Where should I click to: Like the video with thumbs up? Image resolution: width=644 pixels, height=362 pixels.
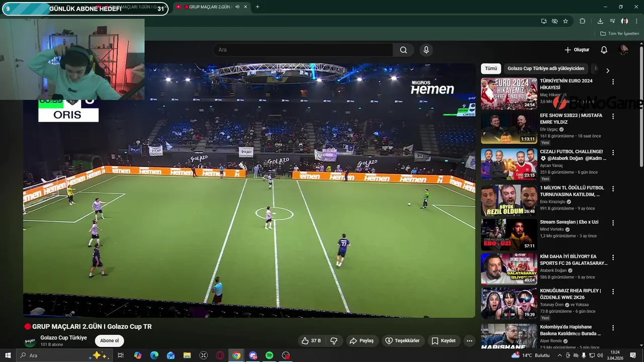311,341
